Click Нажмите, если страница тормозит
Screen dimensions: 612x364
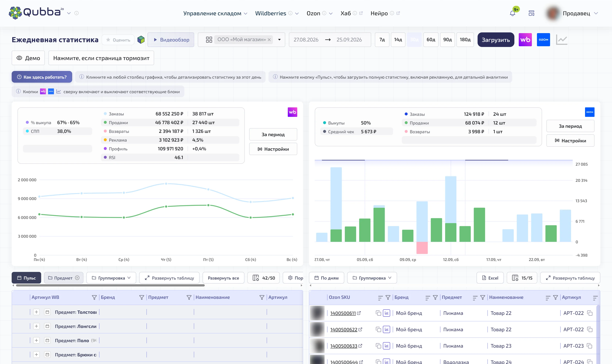101,58
